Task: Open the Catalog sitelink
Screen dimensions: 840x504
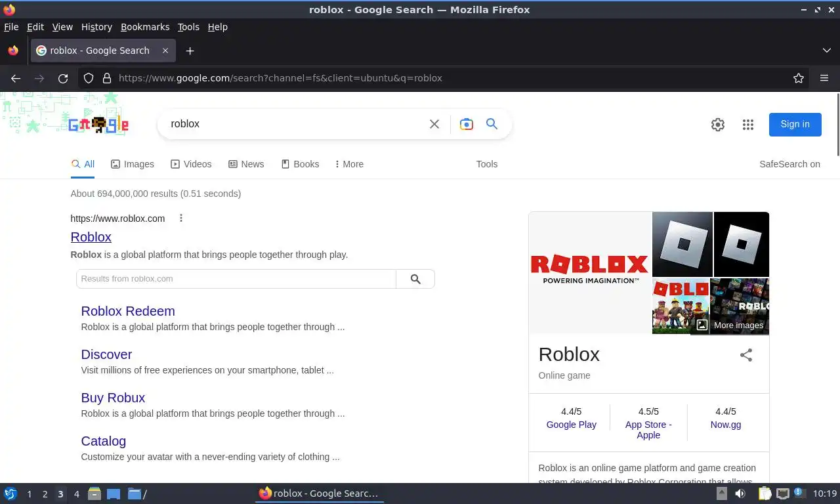Action: [x=104, y=441]
